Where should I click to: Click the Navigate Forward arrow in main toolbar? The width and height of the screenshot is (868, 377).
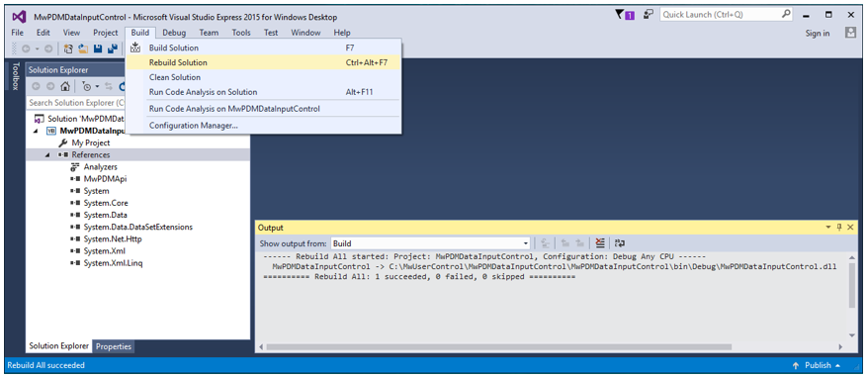click(x=48, y=48)
